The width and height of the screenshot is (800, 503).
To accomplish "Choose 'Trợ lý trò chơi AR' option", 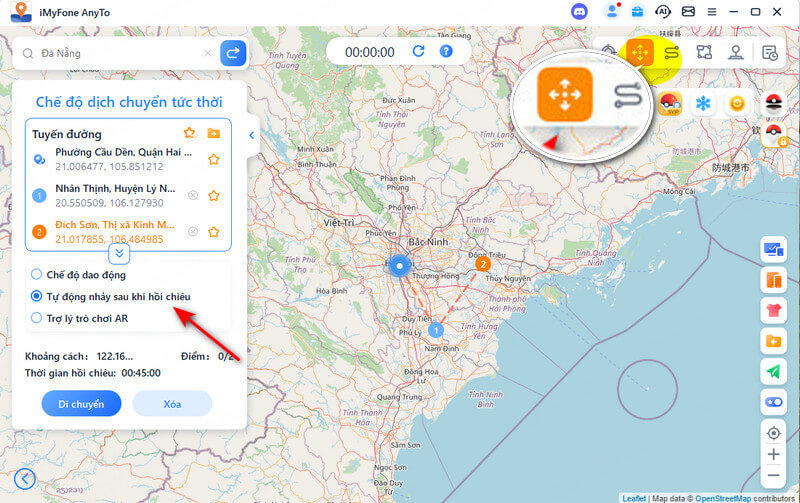I will (37, 318).
